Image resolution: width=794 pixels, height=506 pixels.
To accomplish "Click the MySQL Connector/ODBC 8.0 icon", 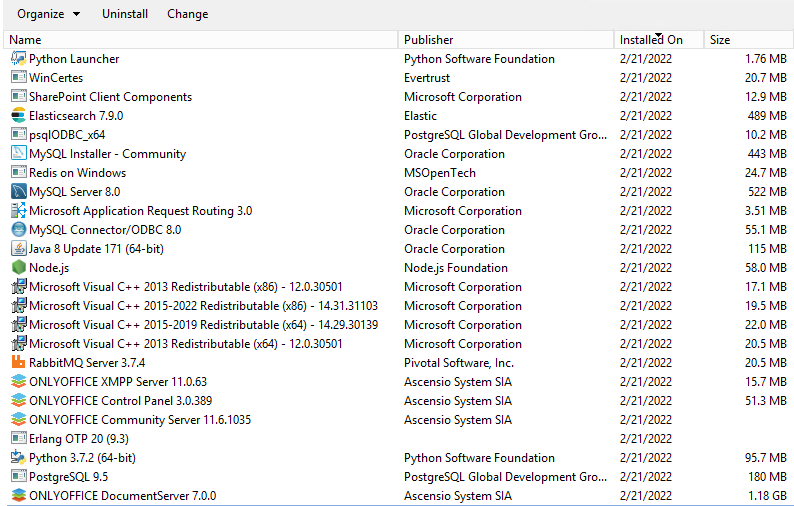I will pos(19,229).
